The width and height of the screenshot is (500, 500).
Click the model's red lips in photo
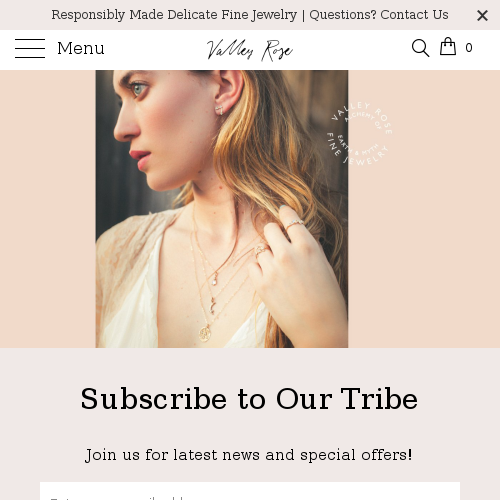pyautogui.click(x=140, y=159)
